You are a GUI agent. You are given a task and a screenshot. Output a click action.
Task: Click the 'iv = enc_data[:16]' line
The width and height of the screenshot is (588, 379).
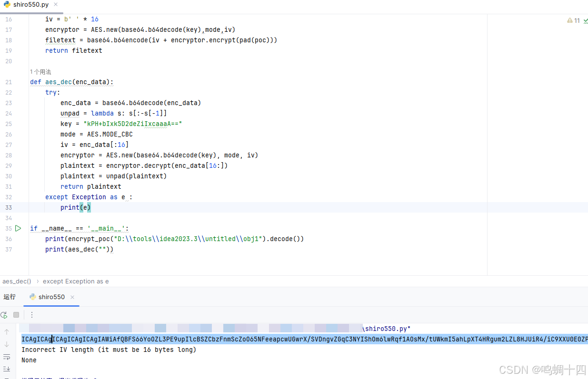coord(95,145)
